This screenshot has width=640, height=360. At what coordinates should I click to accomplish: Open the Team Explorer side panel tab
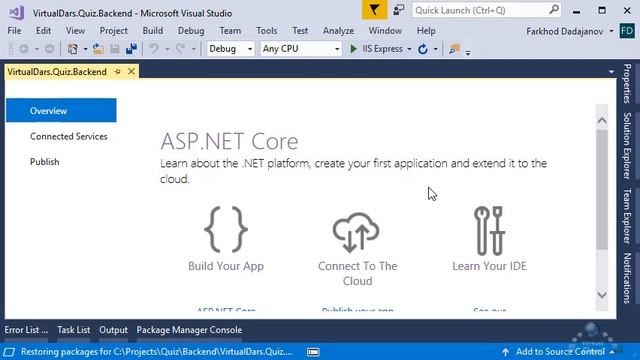(627, 216)
